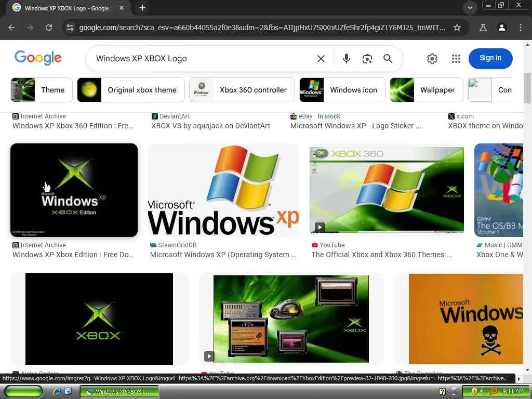
Task: Open the green XP Start button
Action: (23, 392)
